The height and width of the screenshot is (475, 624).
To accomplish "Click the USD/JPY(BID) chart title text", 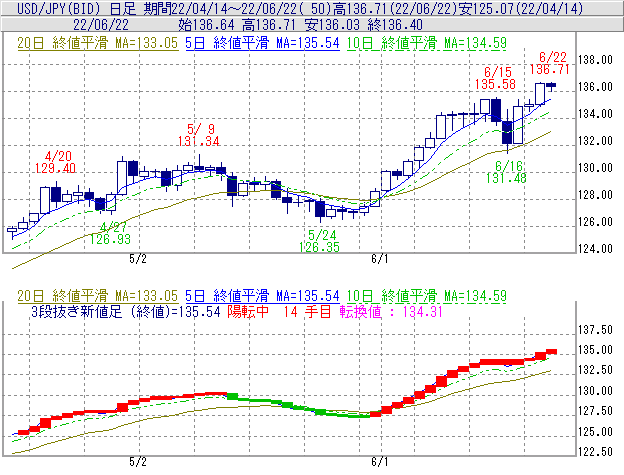I will tap(58, 8).
